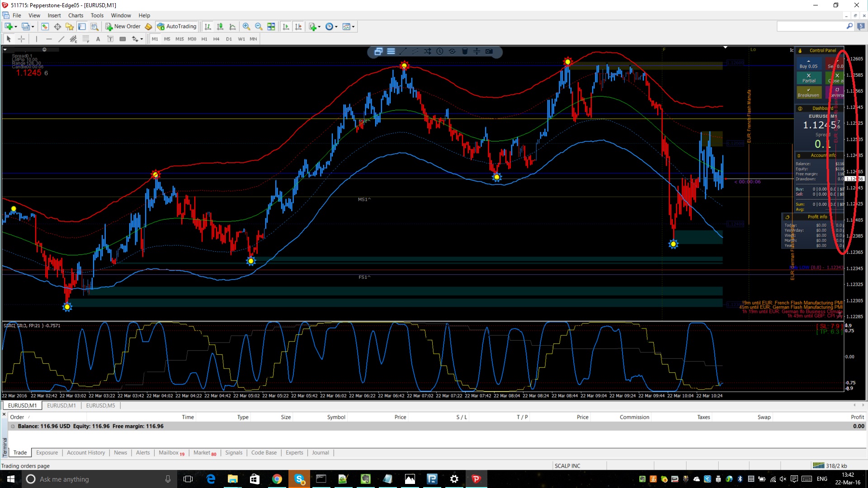Expand the periodicity clock dropdown
The width and height of the screenshot is (868, 488).
(336, 27)
